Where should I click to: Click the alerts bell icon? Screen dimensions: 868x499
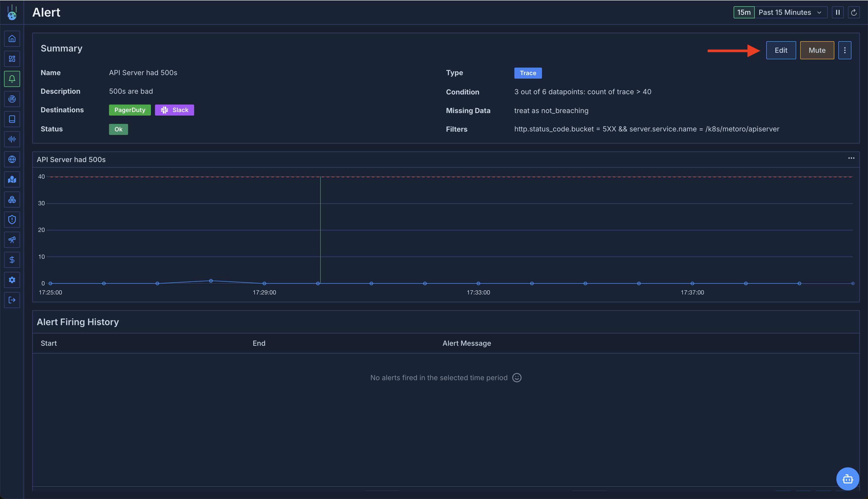(x=12, y=79)
